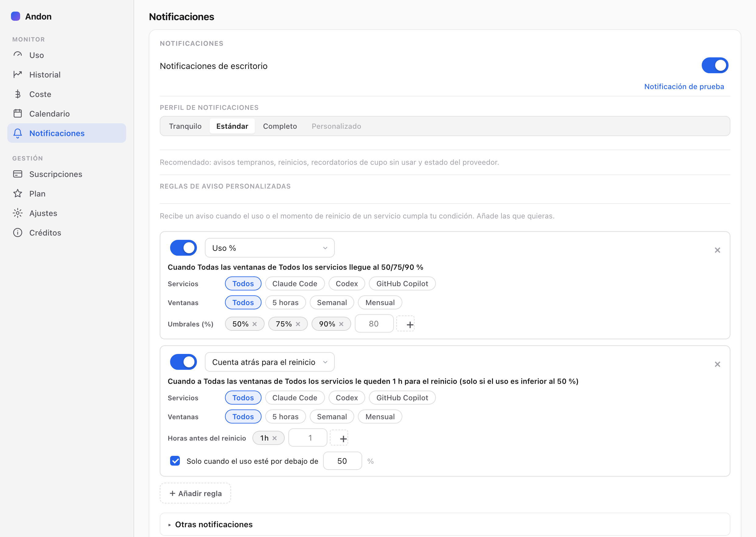
Task: Select Todos services in Uso % rule
Action: 243,283
